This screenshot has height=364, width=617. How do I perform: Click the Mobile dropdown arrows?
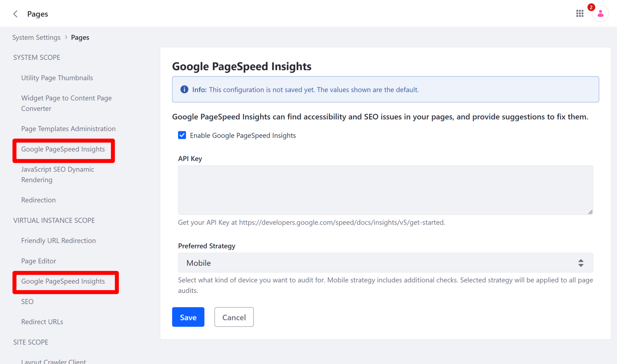pos(580,263)
